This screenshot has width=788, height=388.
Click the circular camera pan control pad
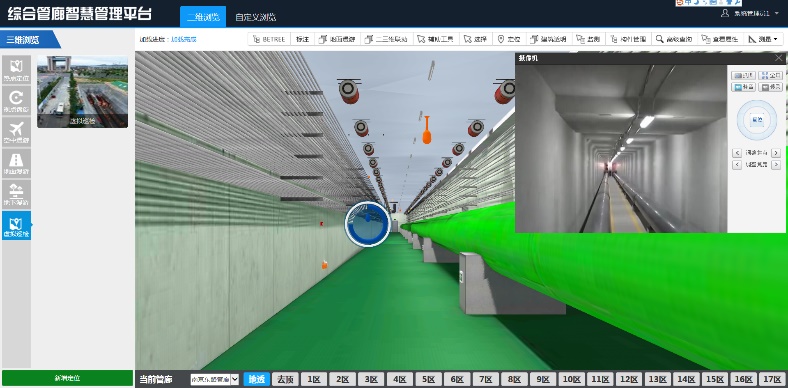coord(756,120)
